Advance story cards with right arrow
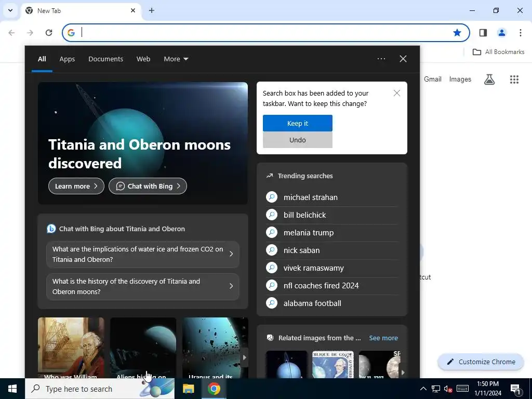 click(244, 357)
